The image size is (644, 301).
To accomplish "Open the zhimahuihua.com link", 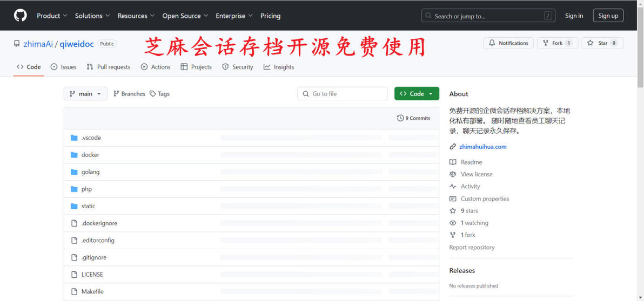I will (x=482, y=147).
